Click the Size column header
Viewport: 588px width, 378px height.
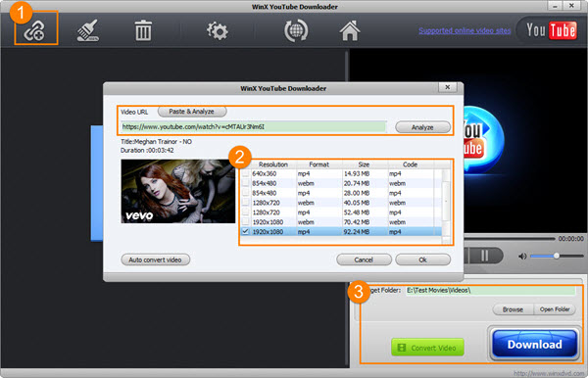point(364,165)
